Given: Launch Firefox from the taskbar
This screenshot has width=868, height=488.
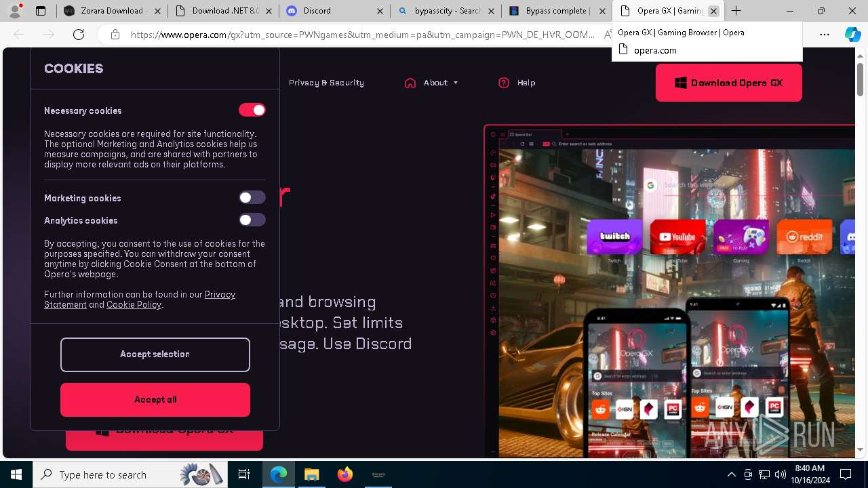Looking at the screenshot, I should [345, 474].
